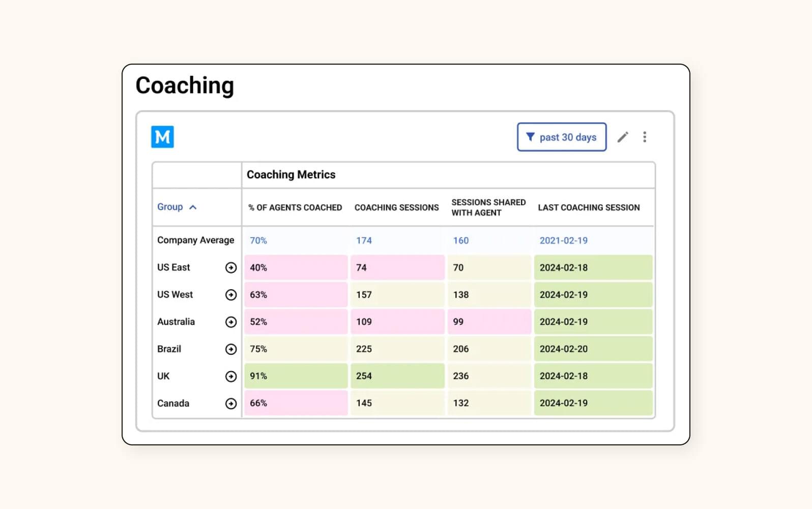Expand the UK group details

tap(231, 376)
